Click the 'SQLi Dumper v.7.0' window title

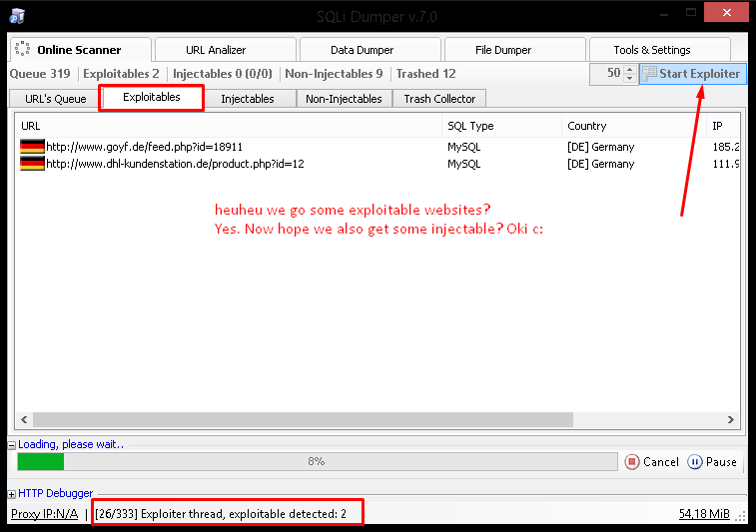pyautogui.click(x=377, y=16)
